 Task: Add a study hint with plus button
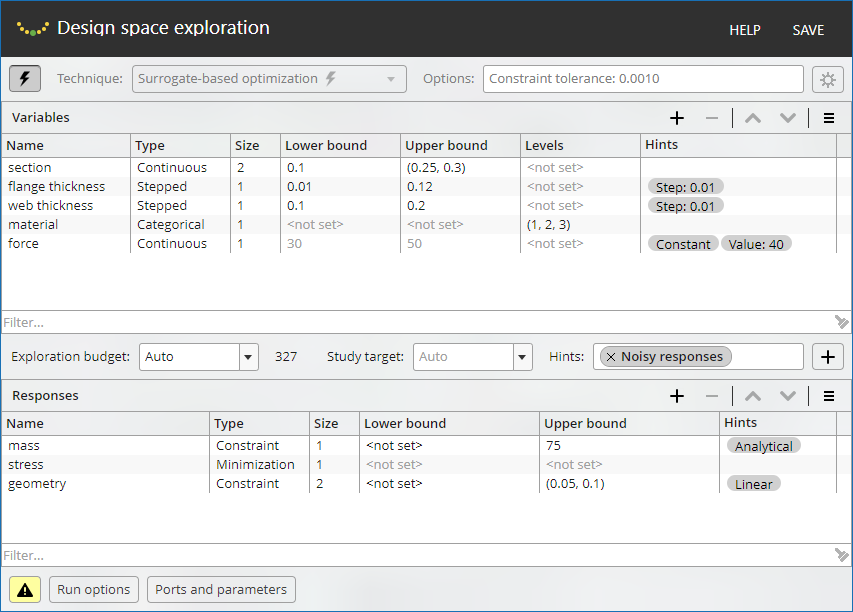pos(828,357)
